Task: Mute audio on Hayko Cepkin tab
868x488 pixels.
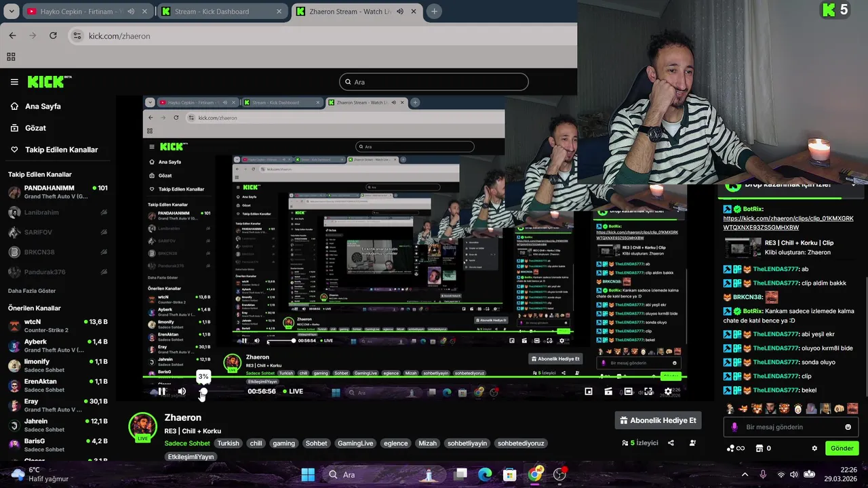Action: click(x=131, y=12)
